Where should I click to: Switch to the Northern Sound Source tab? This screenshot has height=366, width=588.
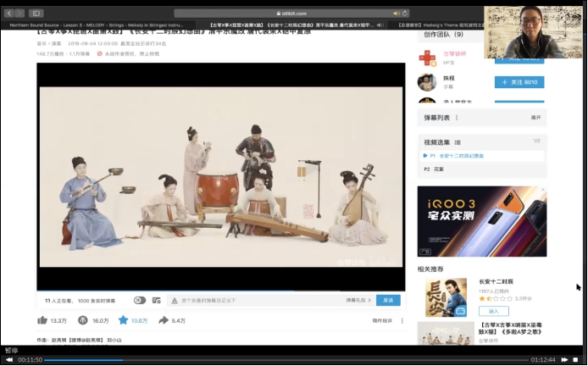click(x=97, y=25)
